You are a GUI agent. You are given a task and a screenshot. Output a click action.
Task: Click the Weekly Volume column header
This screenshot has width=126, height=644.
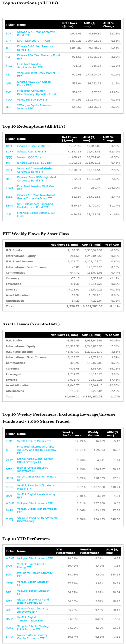93,434
